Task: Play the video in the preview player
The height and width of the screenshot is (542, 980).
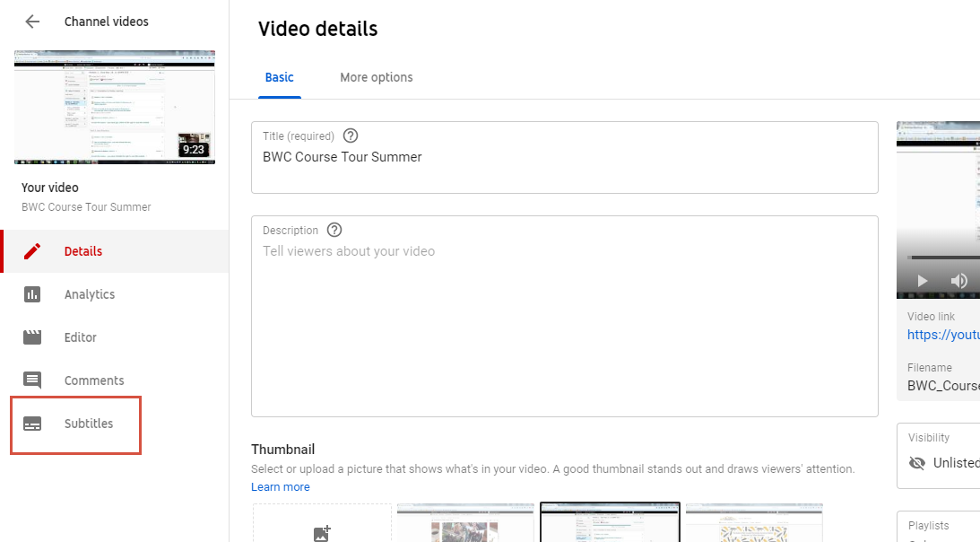Action: click(x=922, y=281)
